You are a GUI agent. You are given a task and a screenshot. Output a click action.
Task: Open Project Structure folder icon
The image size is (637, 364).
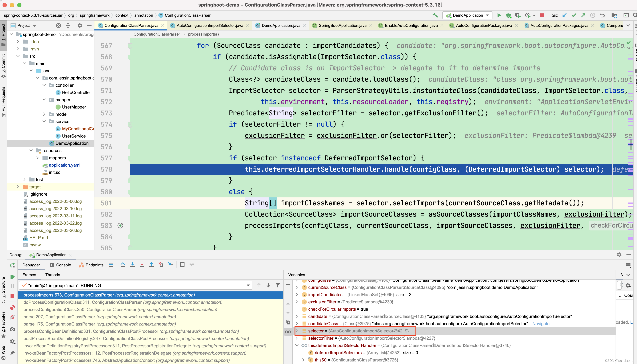click(614, 15)
